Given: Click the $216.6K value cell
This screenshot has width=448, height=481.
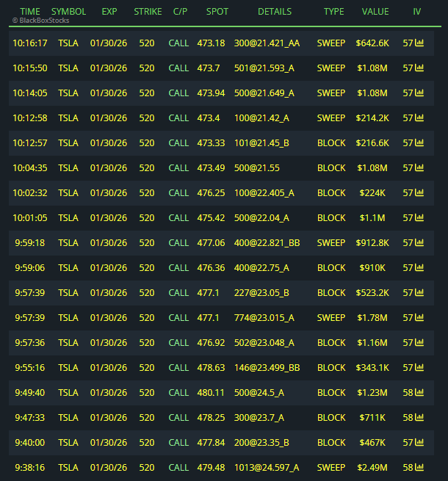Looking at the screenshot, I should [372, 143].
